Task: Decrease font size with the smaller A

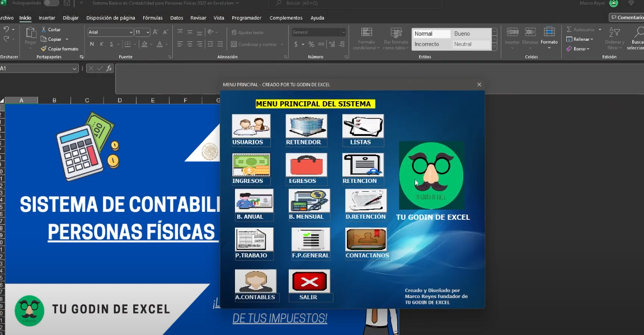Action: pos(165,32)
